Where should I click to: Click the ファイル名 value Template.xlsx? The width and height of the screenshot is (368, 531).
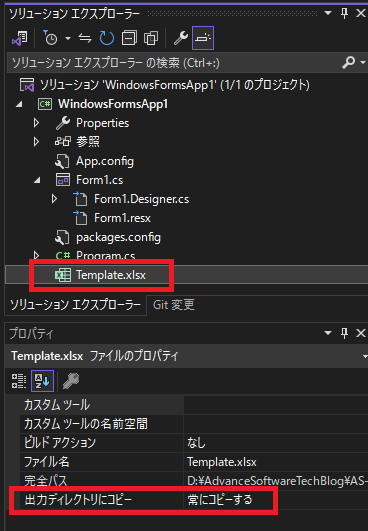click(x=222, y=462)
